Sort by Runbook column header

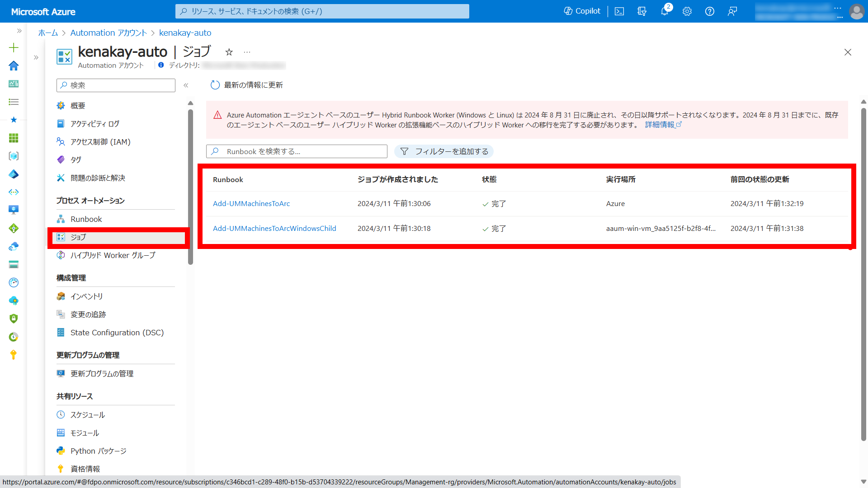tap(228, 180)
